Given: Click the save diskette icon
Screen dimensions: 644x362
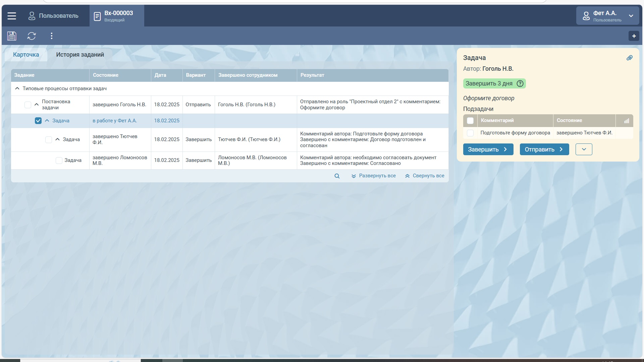Looking at the screenshot, I should click(12, 36).
